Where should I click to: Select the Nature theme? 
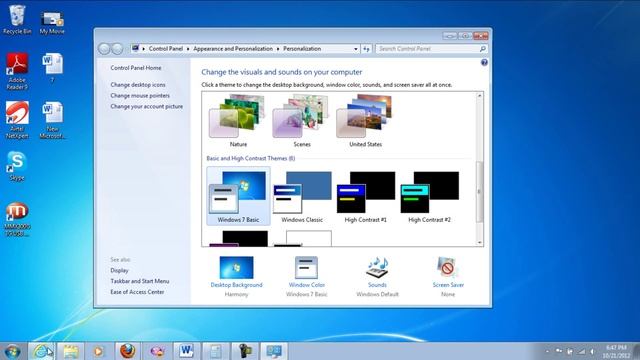pos(238,121)
